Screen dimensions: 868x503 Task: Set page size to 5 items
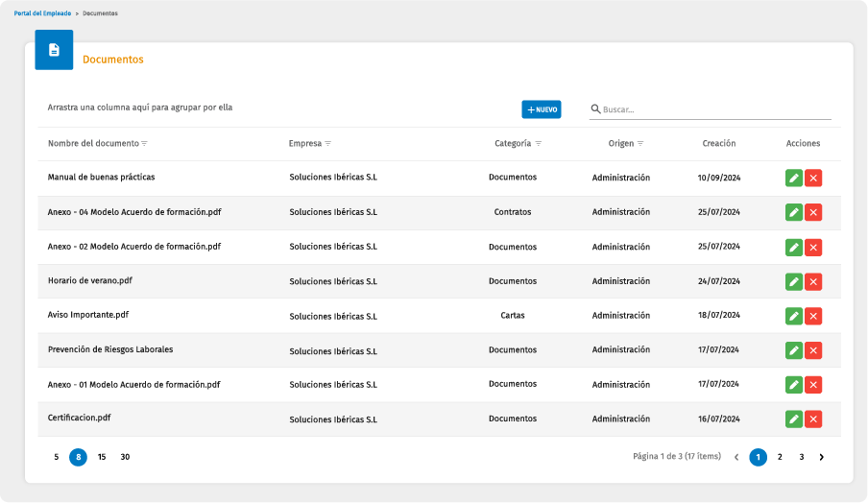pos(57,457)
